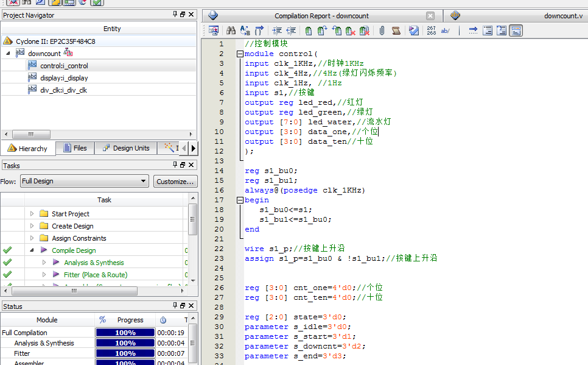The width and height of the screenshot is (588, 365).
Task: Close the Compilation Report - downcount tab
Action: pyautogui.click(x=430, y=16)
